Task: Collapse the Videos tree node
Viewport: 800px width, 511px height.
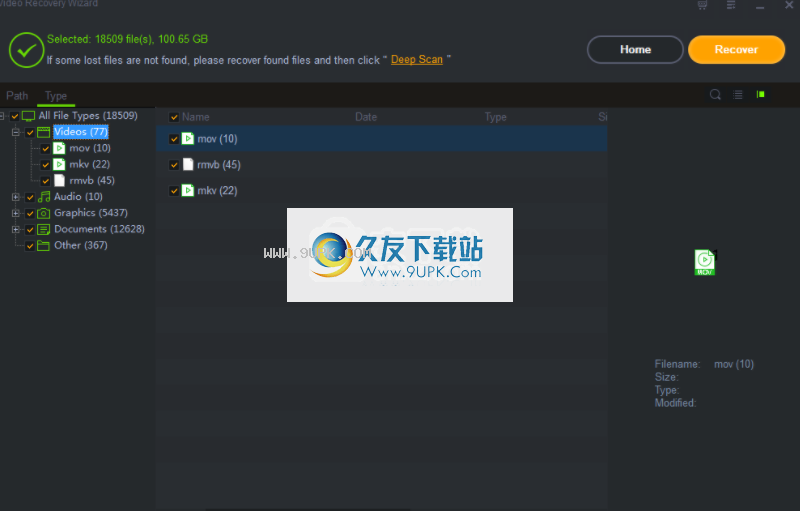Action: (x=16, y=133)
